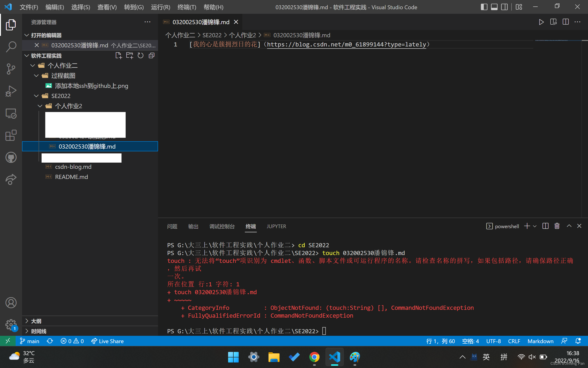Screen dimensions: 588x368
Task: Open the Source Control view
Action: click(11, 69)
